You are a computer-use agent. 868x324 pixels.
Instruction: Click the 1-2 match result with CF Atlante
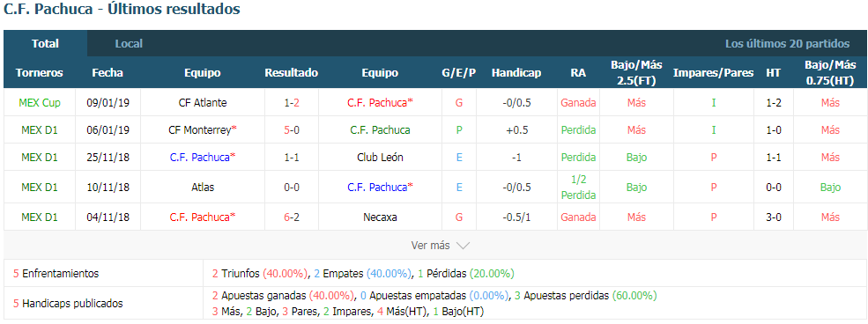[x=291, y=102]
